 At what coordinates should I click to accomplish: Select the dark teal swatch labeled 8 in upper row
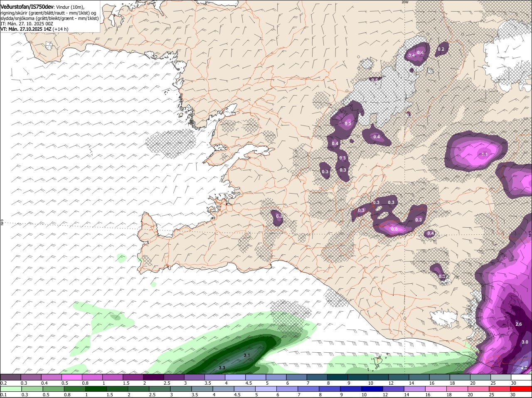(337, 377)
